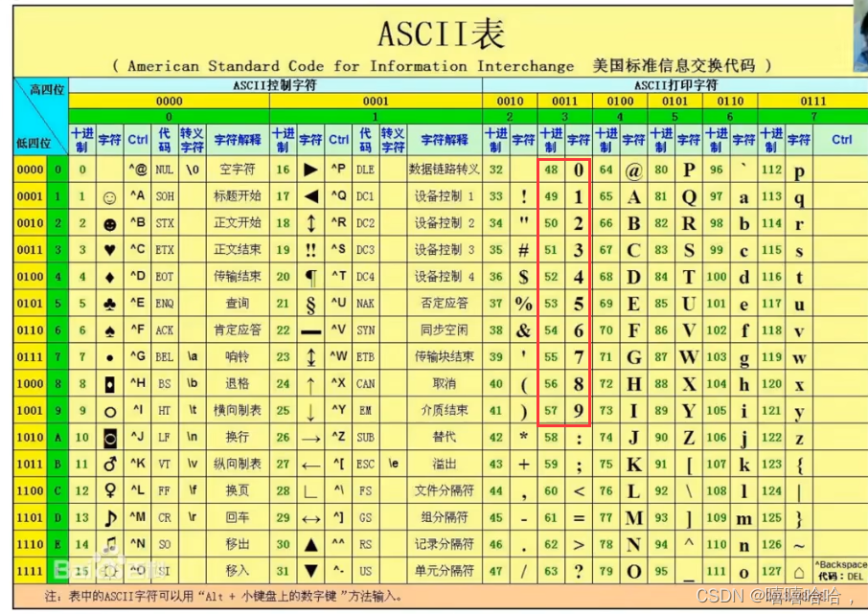Click the "低四位" corner label

tap(34, 144)
